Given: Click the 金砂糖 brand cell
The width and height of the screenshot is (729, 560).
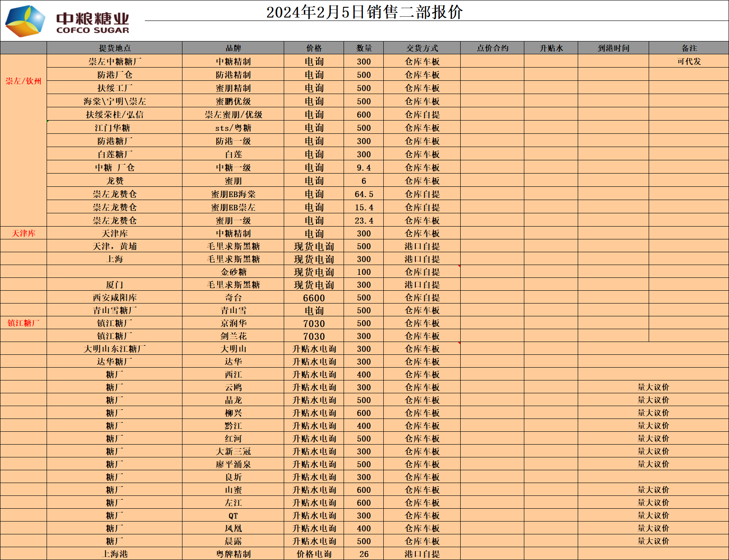Looking at the screenshot, I should pyautogui.click(x=233, y=272).
